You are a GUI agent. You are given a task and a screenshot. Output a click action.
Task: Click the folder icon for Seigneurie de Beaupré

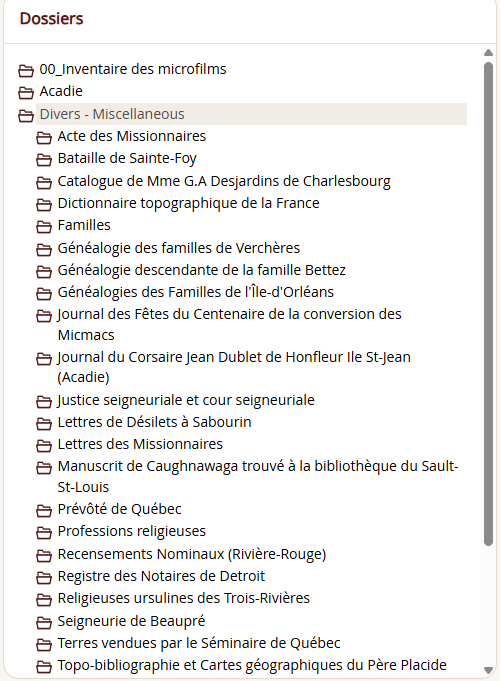[x=43, y=622]
